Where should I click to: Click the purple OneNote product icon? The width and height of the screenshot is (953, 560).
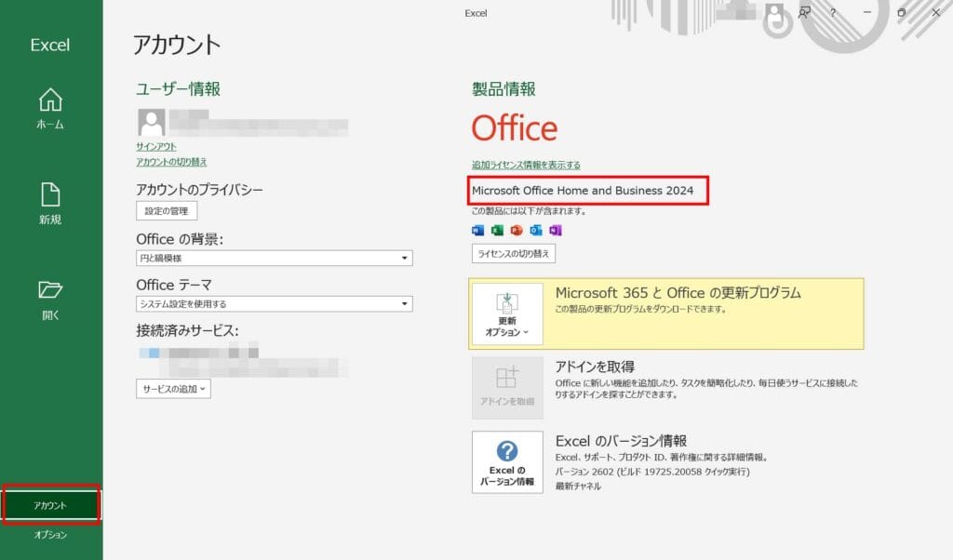[x=556, y=231]
